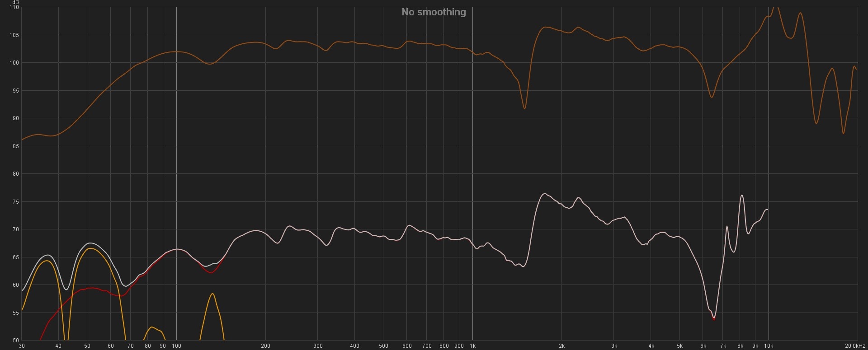The image size is (868, 350).
Task: Click the 90 dB axis value
Action: [x=16, y=118]
